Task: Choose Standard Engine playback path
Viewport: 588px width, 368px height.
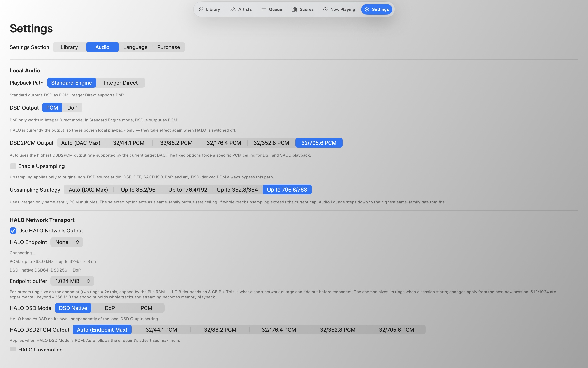Action: (x=71, y=83)
